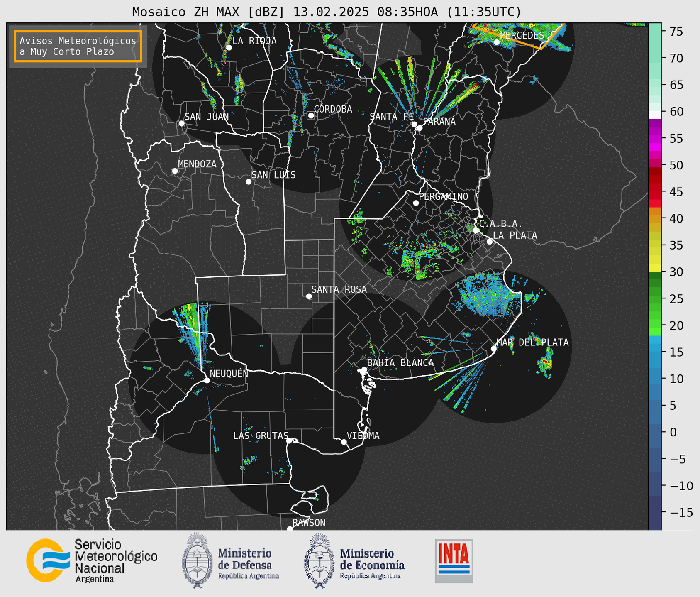Screen dimensions: 700x597
Task: Click the Avisos Meteorológicos a Muy Corto Plazo box
Action: click(x=78, y=46)
